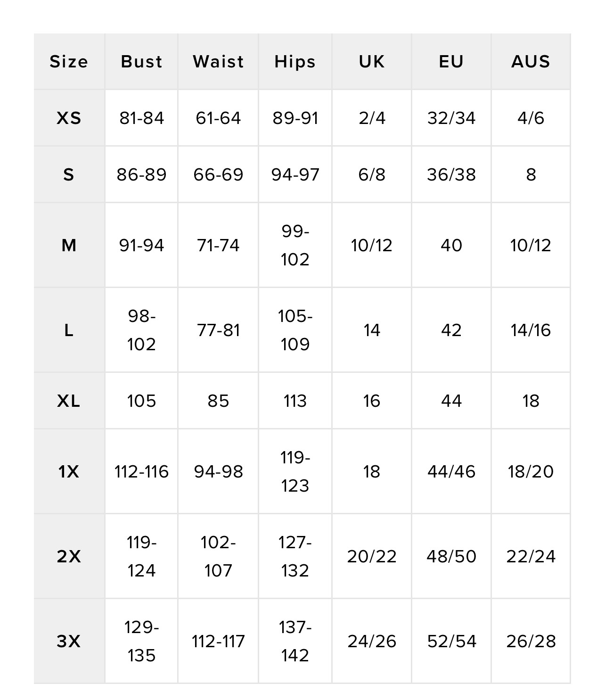The width and height of the screenshot is (605, 700).
Task: Click the hips value 119-123
Action: coord(295,471)
